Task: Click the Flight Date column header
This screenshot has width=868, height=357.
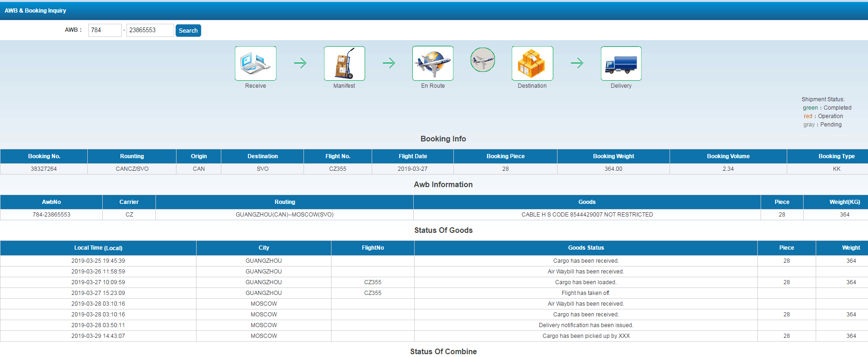Action: (x=413, y=156)
